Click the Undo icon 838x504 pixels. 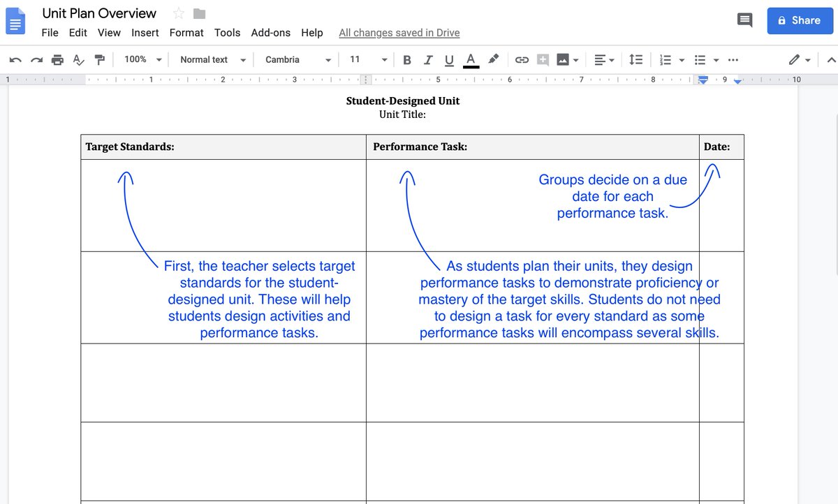tap(15, 59)
